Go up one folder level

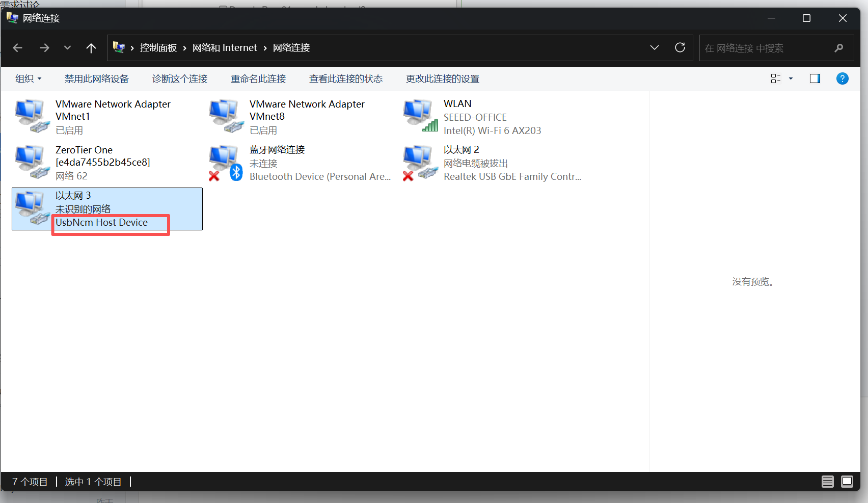point(91,48)
